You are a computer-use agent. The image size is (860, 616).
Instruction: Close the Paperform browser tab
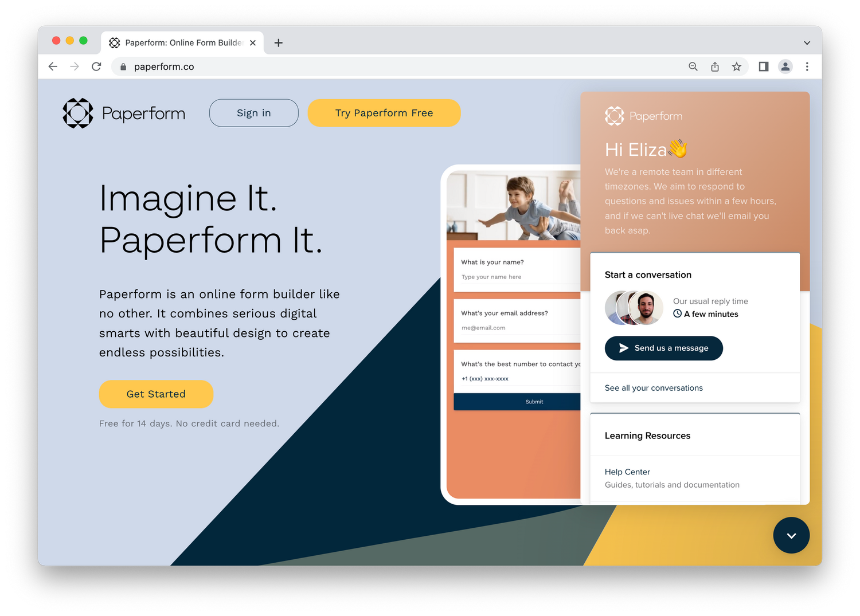click(253, 43)
